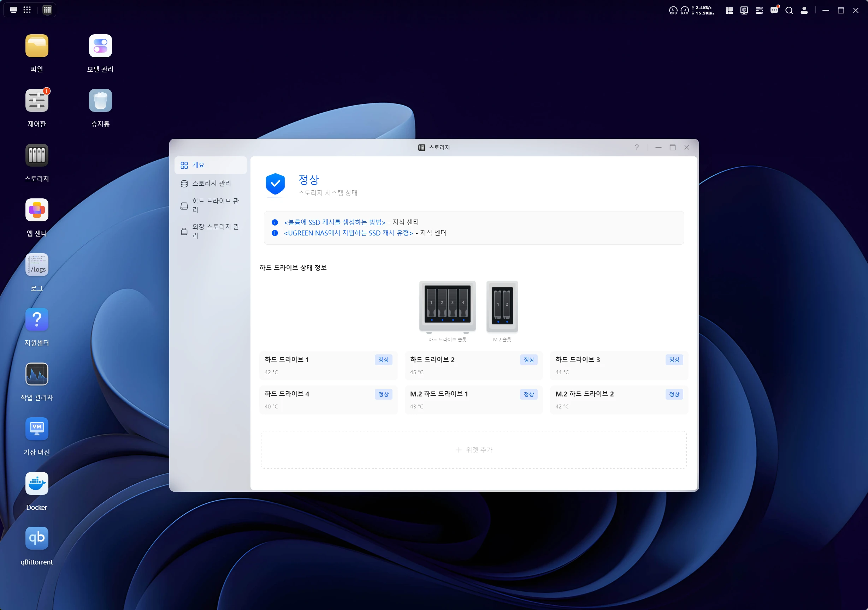
Task: Open the 지원센터 support center icon
Action: 37,319
